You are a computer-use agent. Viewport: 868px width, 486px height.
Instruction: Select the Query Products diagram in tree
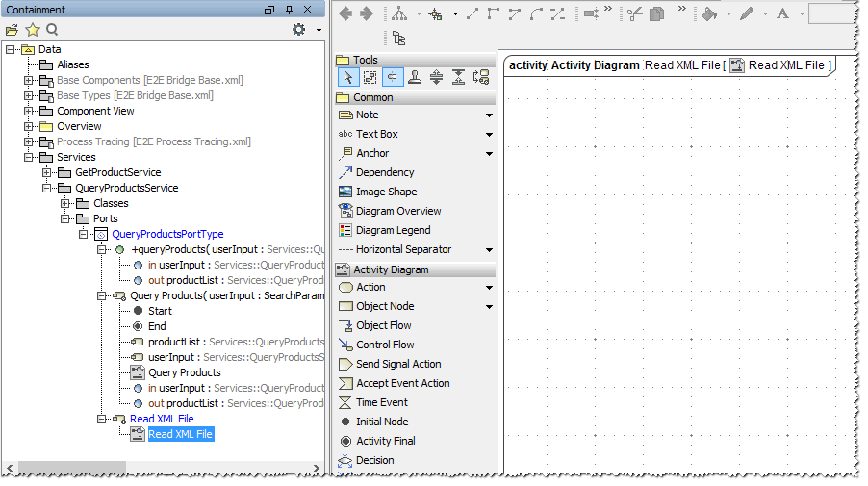(x=184, y=372)
